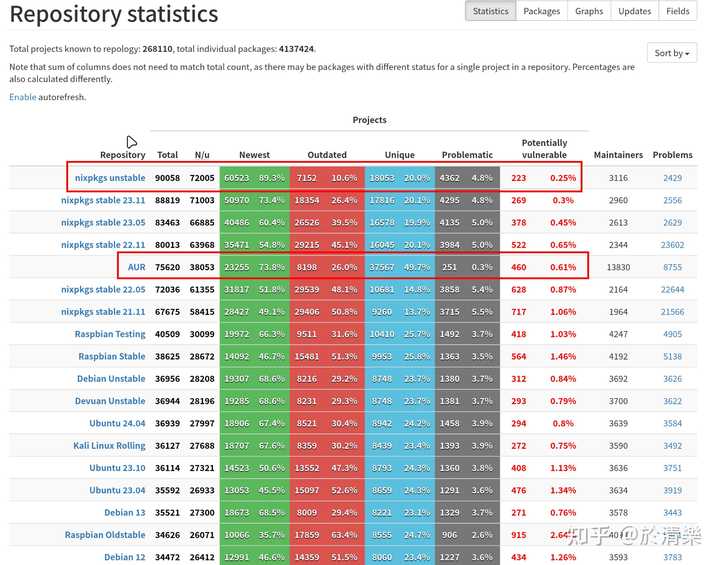Open problems count 23602 for nixpkgs 22.11
Screen dimensions: 720x565
tap(672, 245)
